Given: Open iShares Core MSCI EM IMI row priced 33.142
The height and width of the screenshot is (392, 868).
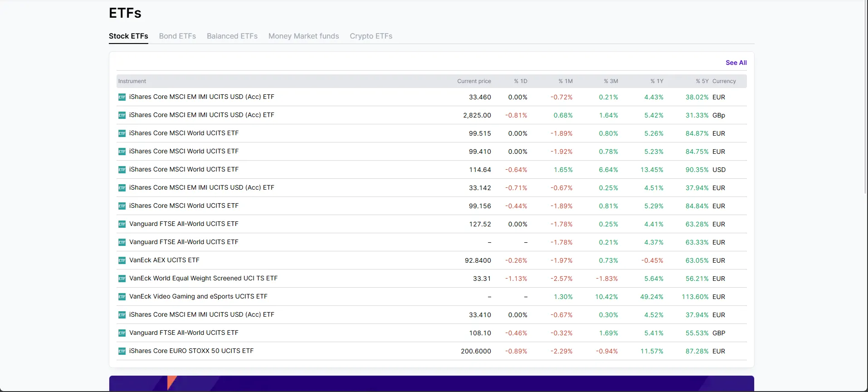Looking at the screenshot, I should coord(202,187).
